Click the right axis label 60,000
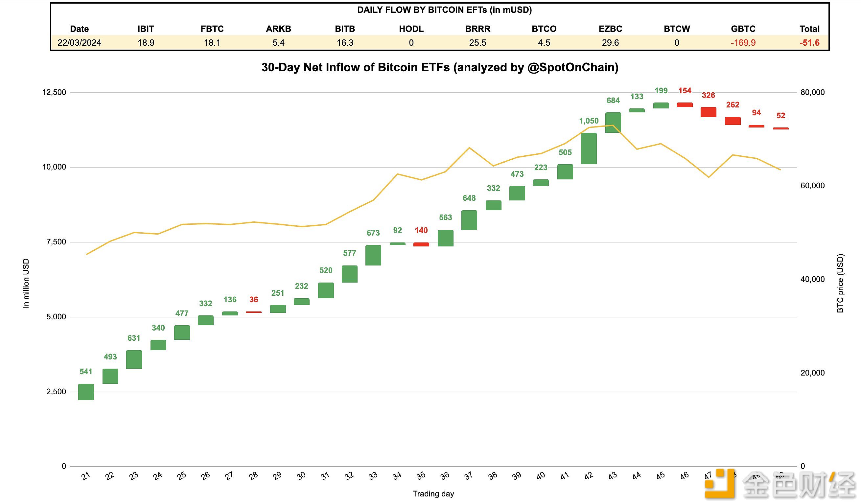The width and height of the screenshot is (861, 504). 812,186
